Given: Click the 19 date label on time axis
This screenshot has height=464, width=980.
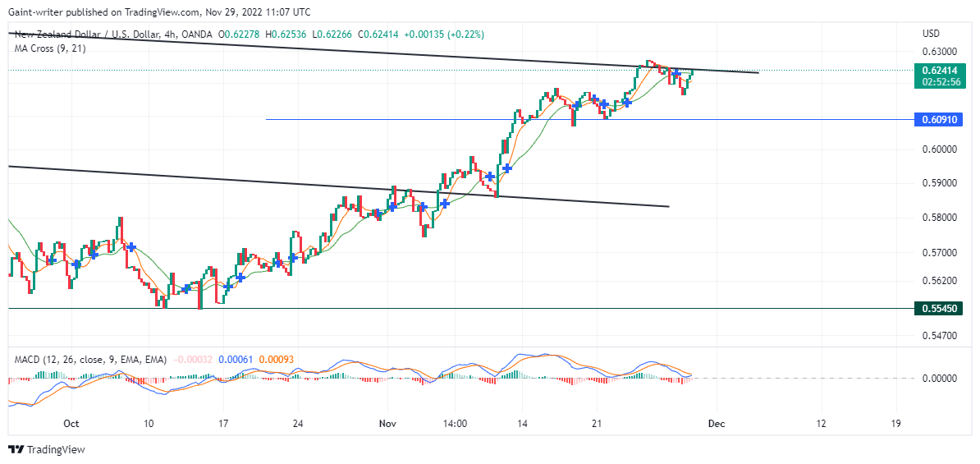Looking at the screenshot, I should [x=895, y=424].
